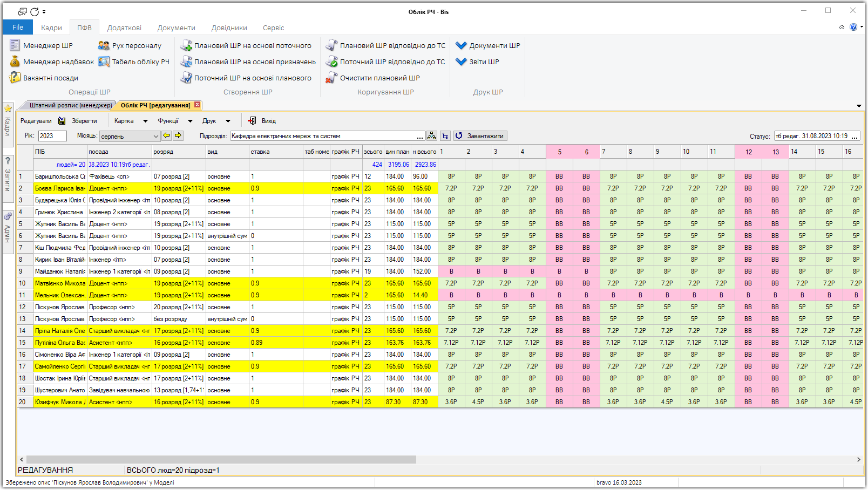Select Шустерович row Завідувач навчальною cell
Image resolution: width=868 pixels, height=490 pixels.
[119, 390]
